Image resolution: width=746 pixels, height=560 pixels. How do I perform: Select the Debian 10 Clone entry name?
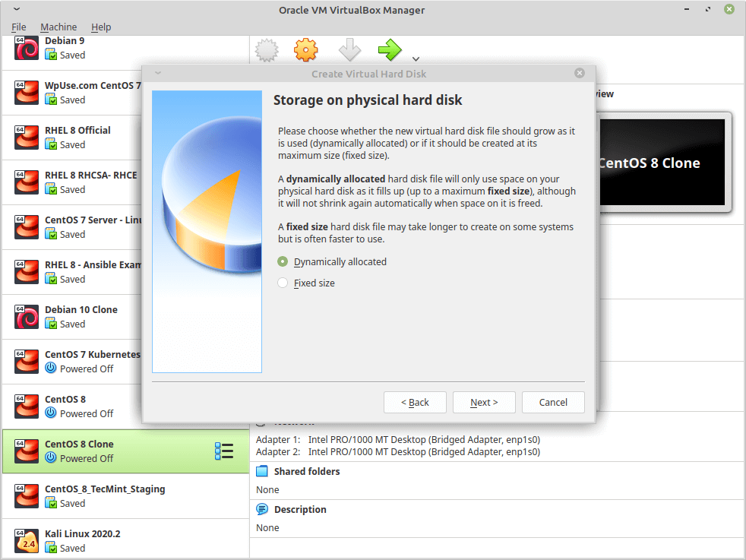point(81,310)
